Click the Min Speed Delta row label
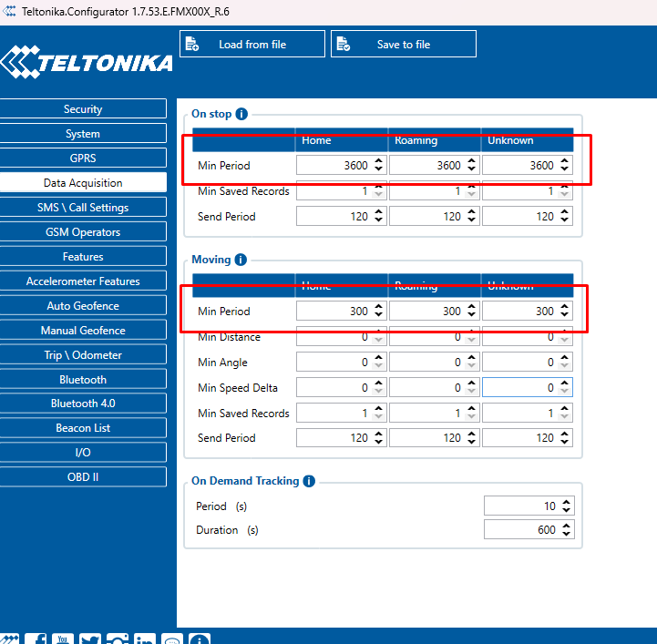 (x=238, y=388)
